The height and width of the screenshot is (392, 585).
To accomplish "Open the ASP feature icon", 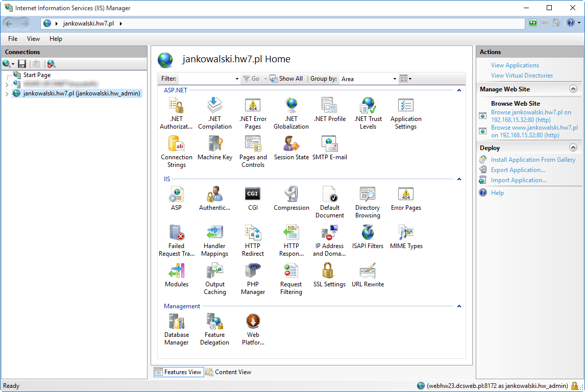I will coord(176,199).
